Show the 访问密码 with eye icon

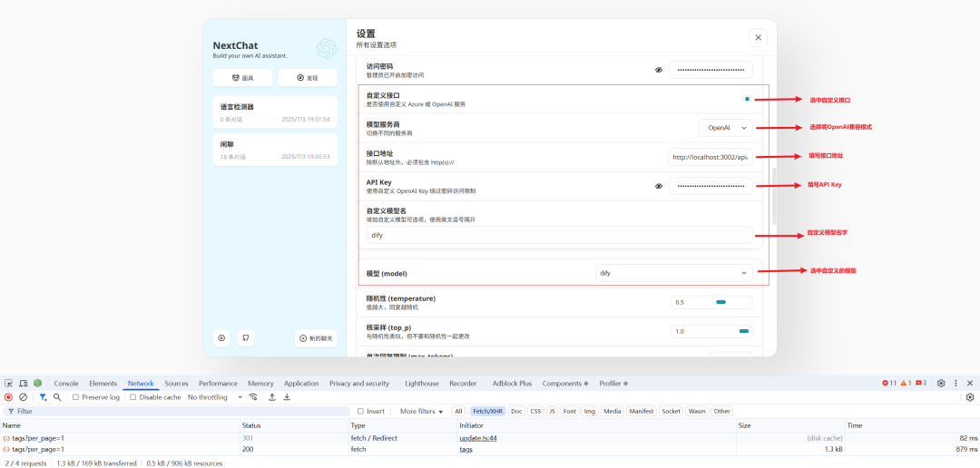coord(658,70)
